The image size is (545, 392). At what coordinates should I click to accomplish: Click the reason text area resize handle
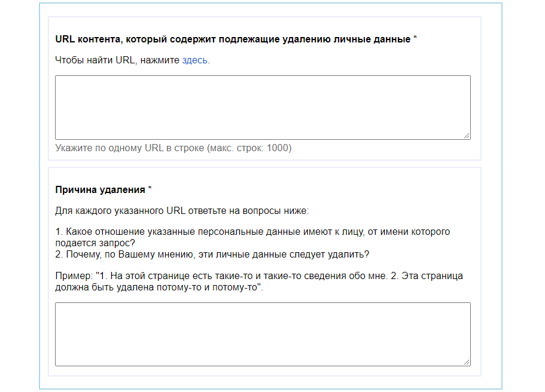[467, 362]
